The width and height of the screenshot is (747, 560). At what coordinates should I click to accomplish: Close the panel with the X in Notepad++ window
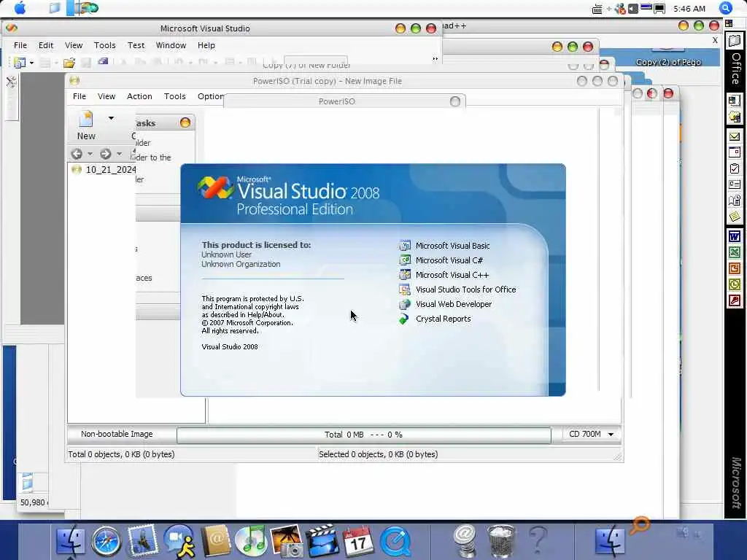coord(715,41)
